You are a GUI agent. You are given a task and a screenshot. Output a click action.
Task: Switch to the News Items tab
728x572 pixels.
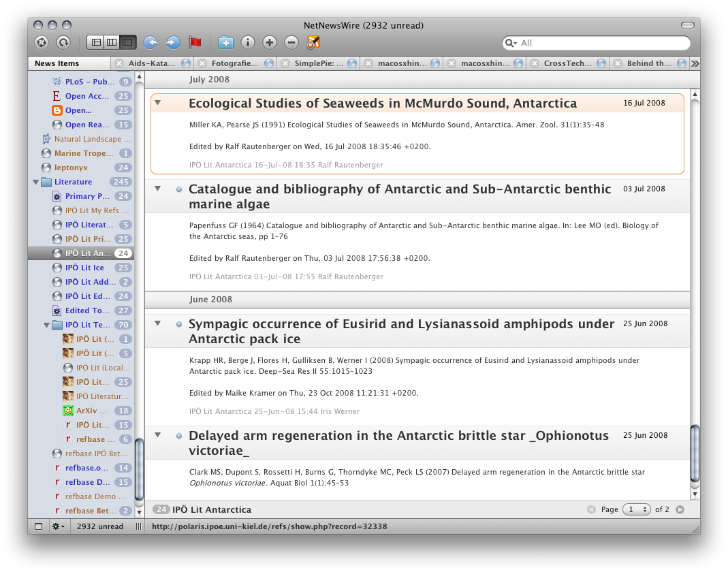tap(69, 63)
